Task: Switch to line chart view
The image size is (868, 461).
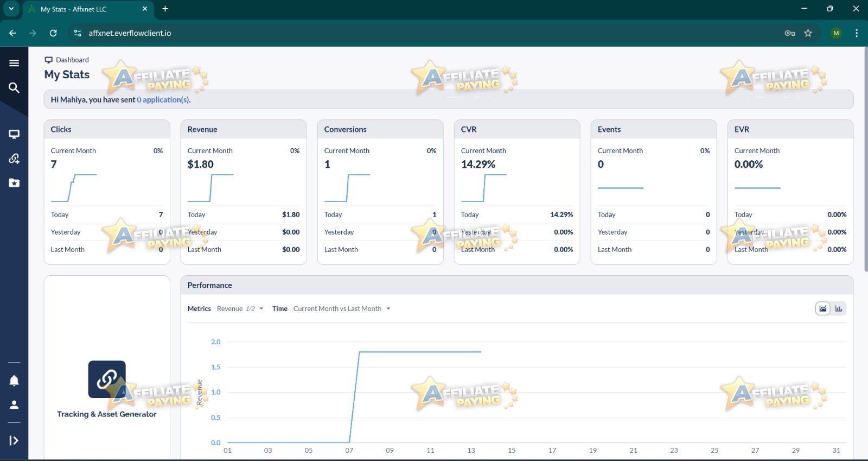Action: [823, 308]
